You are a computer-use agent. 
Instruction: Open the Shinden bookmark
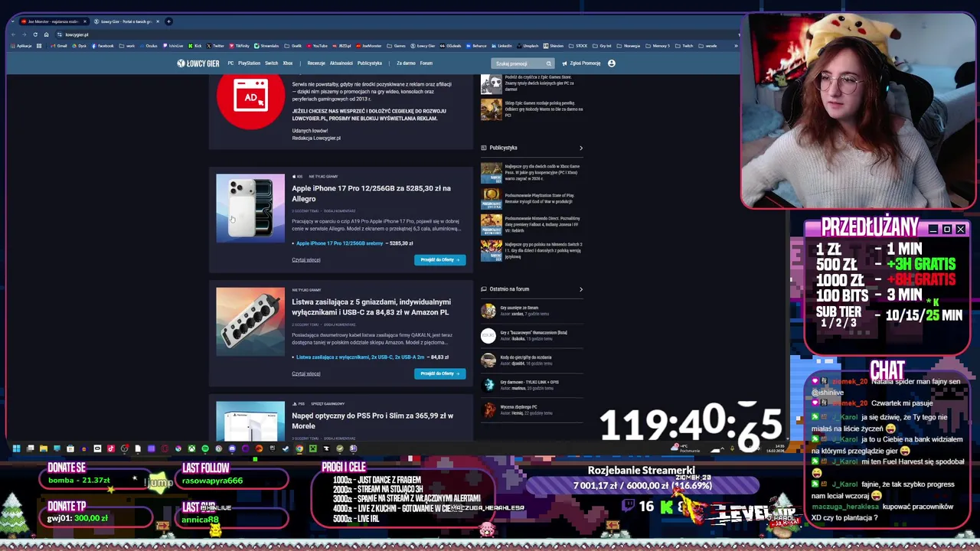554,46
